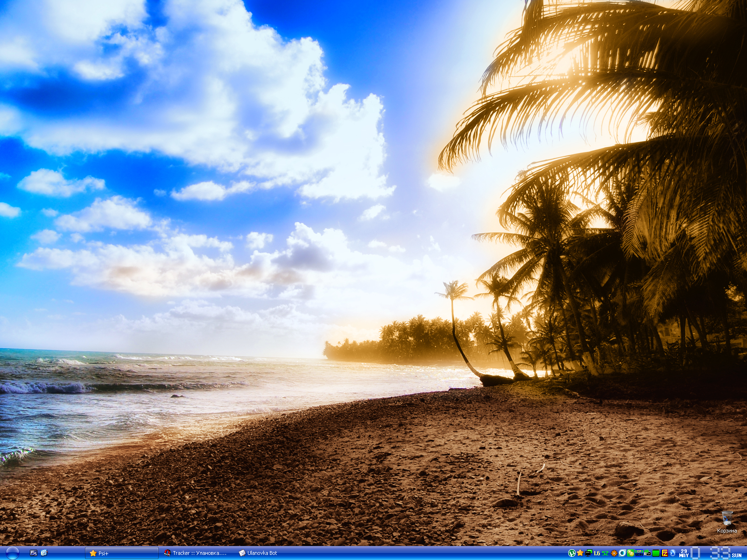Image resolution: width=747 pixels, height=560 pixels.
Task: Switch to the Ulanovka Bot taskbar window
Action: [271, 553]
